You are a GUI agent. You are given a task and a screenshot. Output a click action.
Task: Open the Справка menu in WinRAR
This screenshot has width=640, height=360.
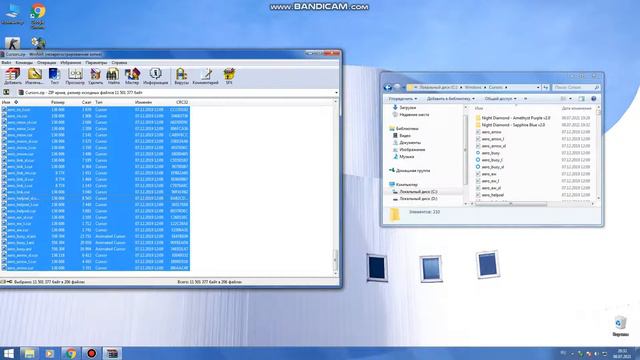119,63
